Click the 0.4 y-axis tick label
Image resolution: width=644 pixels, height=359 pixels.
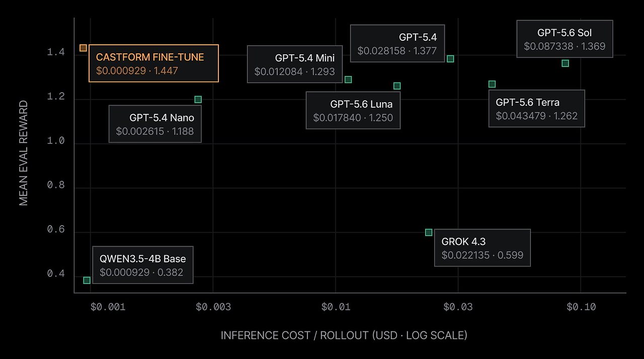pos(56,274)
